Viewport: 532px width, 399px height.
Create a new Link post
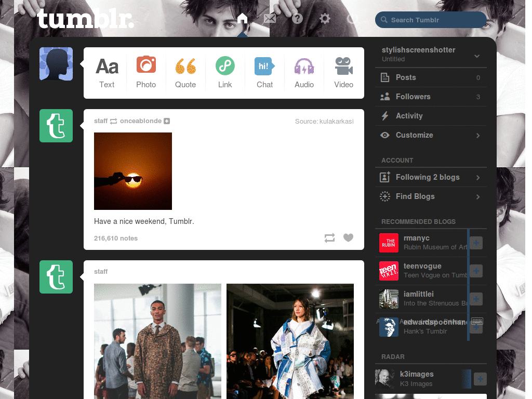tap(225, 73)
